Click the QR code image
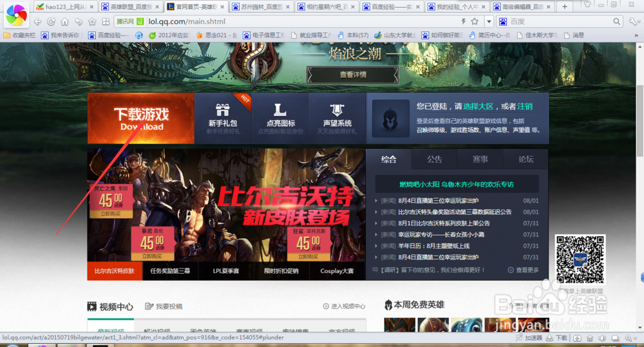This screenshot has width=644, height=347. coord(580,259)
